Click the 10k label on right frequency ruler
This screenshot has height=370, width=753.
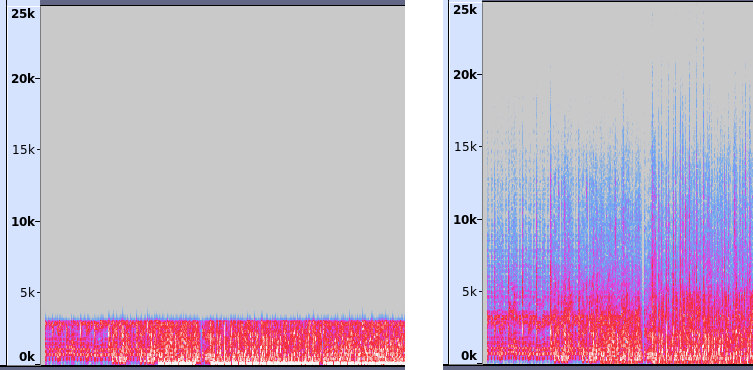(465, 220)
